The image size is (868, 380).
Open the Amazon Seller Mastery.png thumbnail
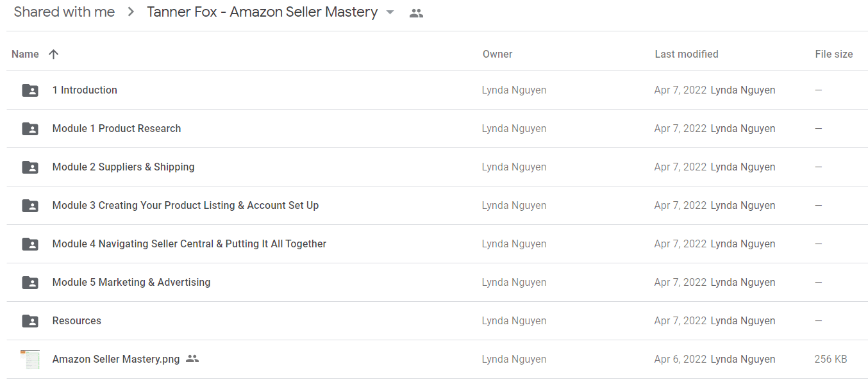point(30,359)
